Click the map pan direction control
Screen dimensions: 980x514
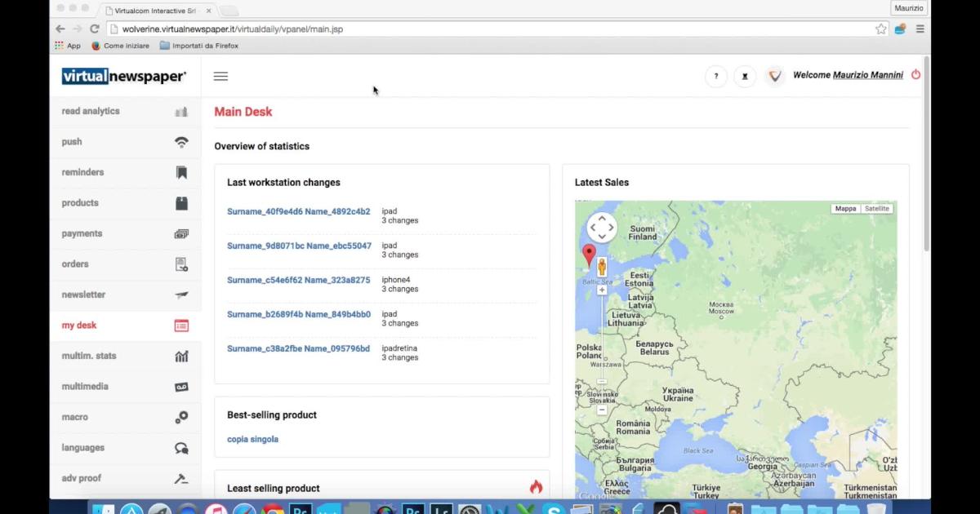pos(602,228)
